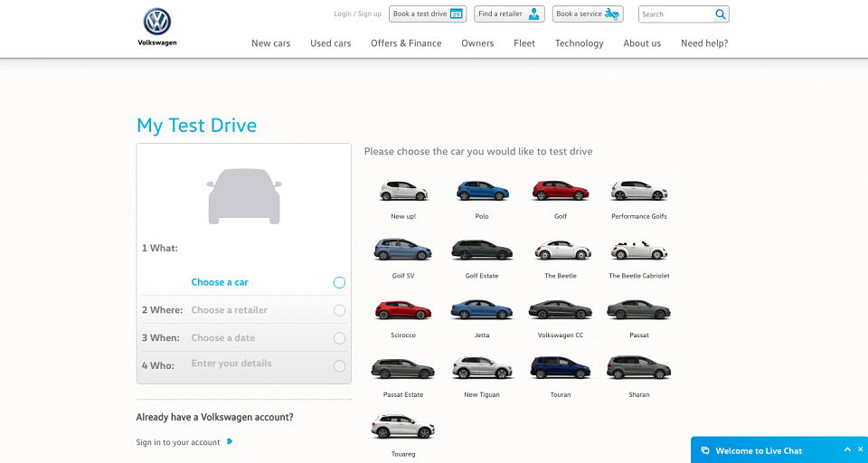This screenshot has height=463, width=868.
Task: Click the Enter your details step label
Action: (231, 364)
